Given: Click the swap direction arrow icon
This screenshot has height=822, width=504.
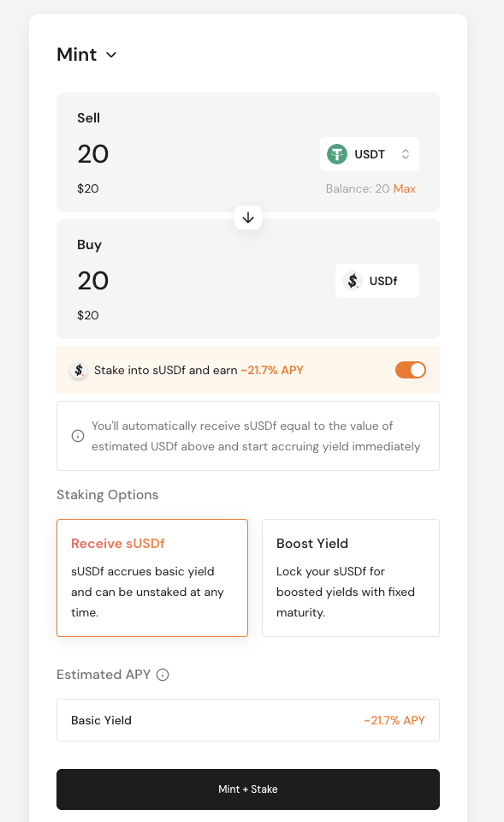Looking at the screenshot, I should (x=248, y=217).
